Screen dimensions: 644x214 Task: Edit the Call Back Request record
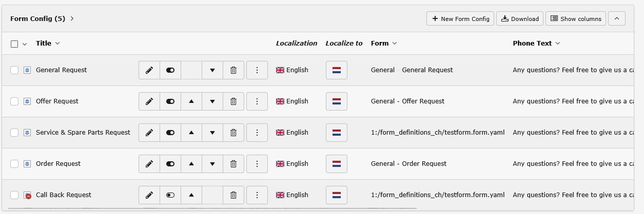149,195
